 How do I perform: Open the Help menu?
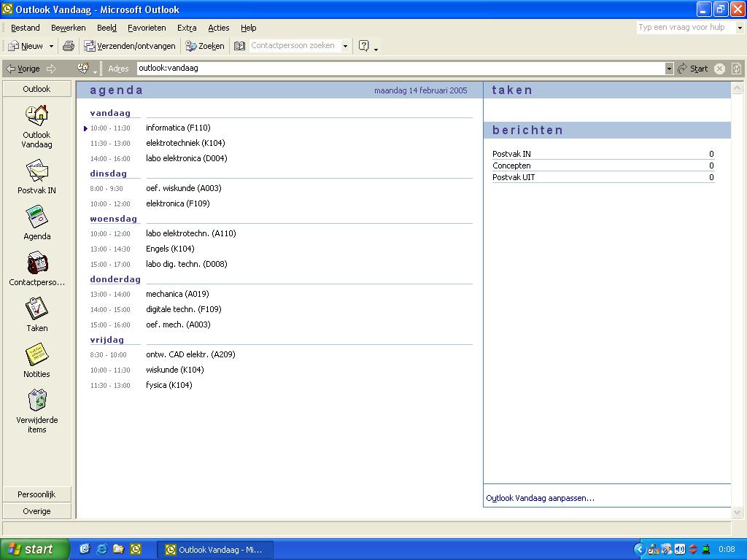(248, 28)
